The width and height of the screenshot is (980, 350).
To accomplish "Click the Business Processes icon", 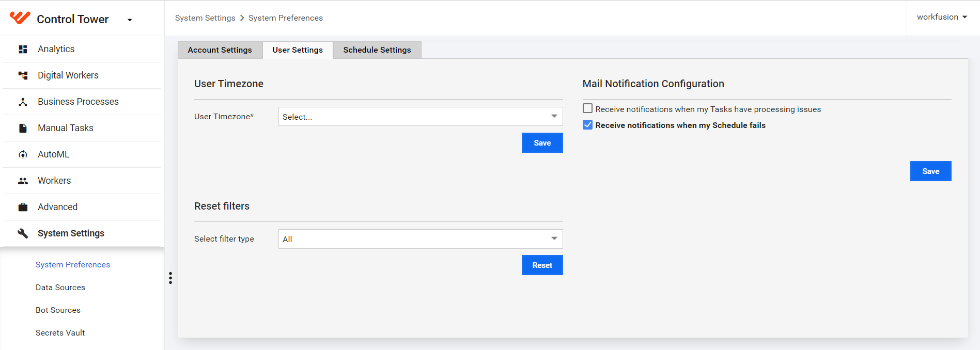I will point(23,102).
